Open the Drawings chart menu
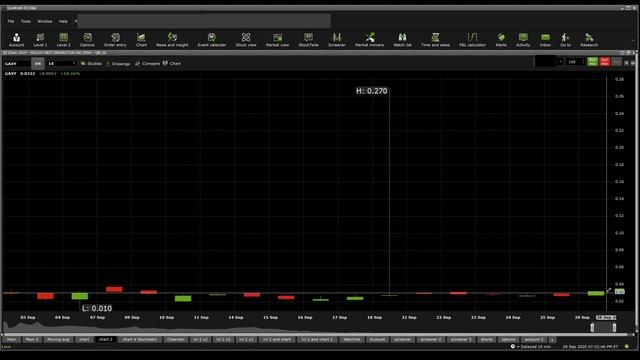 118,64
